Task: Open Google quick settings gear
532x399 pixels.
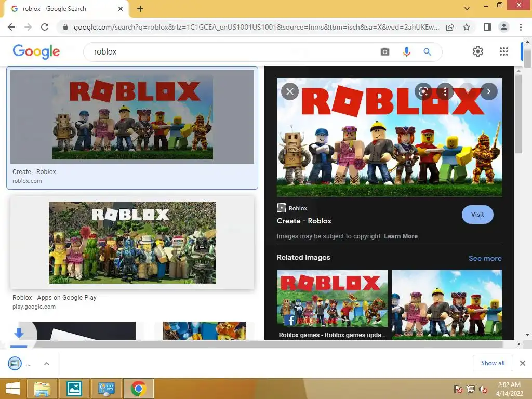Action: (478, 51)
